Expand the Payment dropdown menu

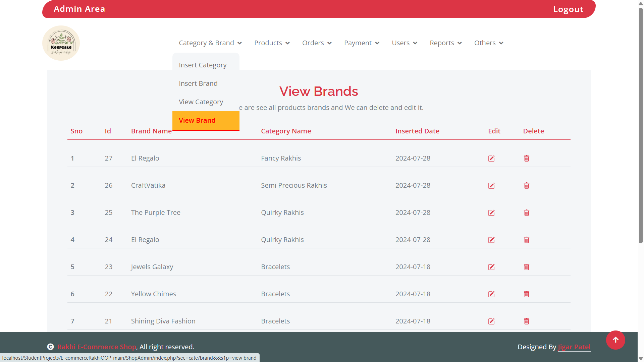(x=362, y=43)
